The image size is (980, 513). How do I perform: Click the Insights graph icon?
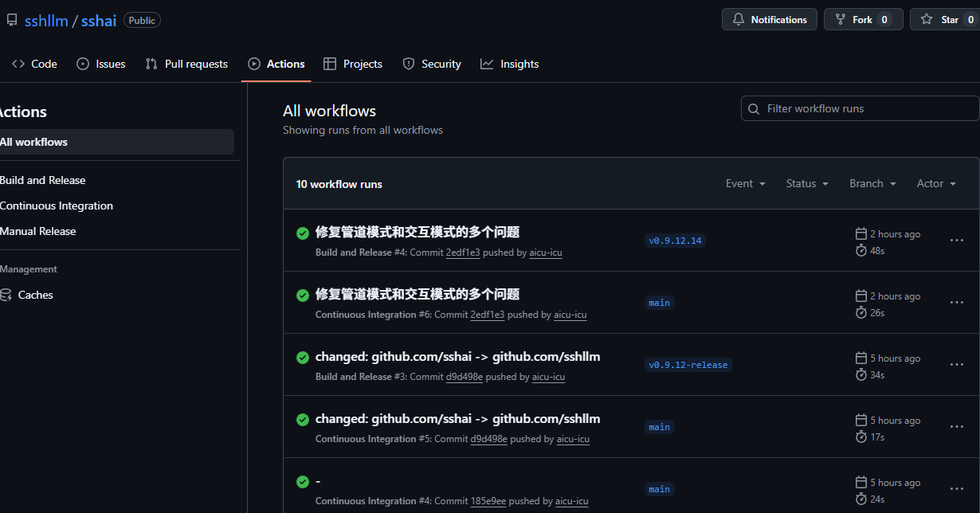click(487, 64)
